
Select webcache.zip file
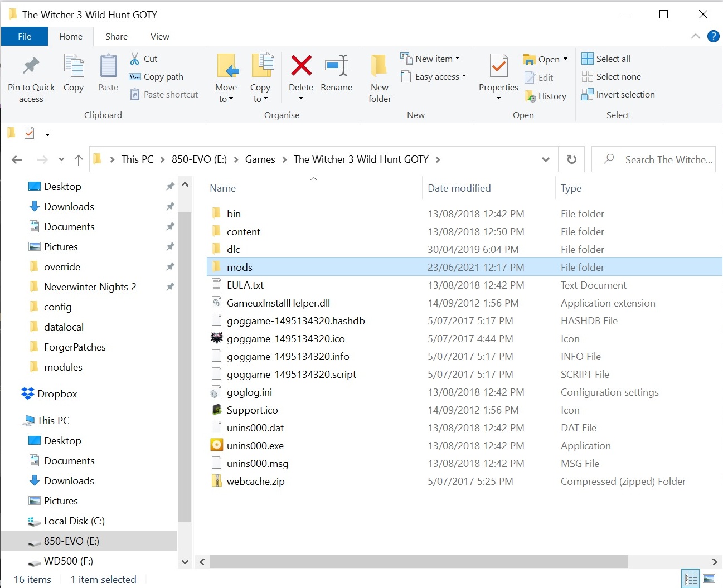point(255,481)
